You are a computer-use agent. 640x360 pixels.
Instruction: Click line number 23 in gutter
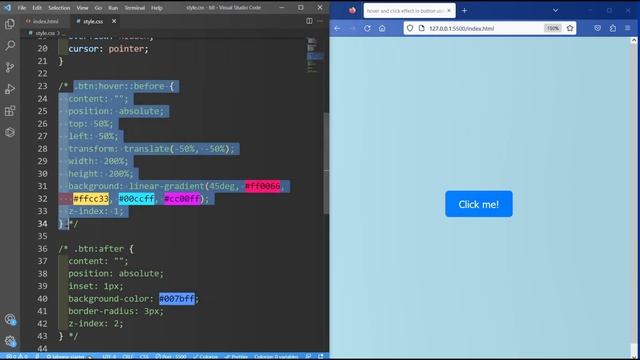point(42,86)
